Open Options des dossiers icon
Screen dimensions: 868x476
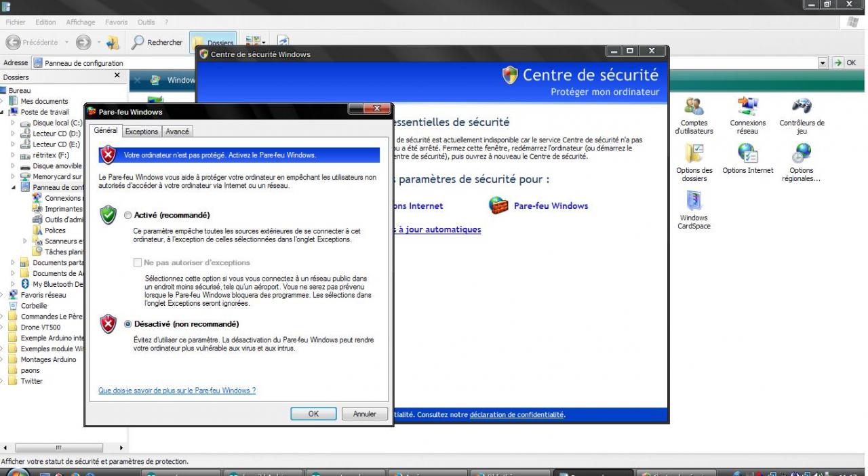(x=694, y=163)
